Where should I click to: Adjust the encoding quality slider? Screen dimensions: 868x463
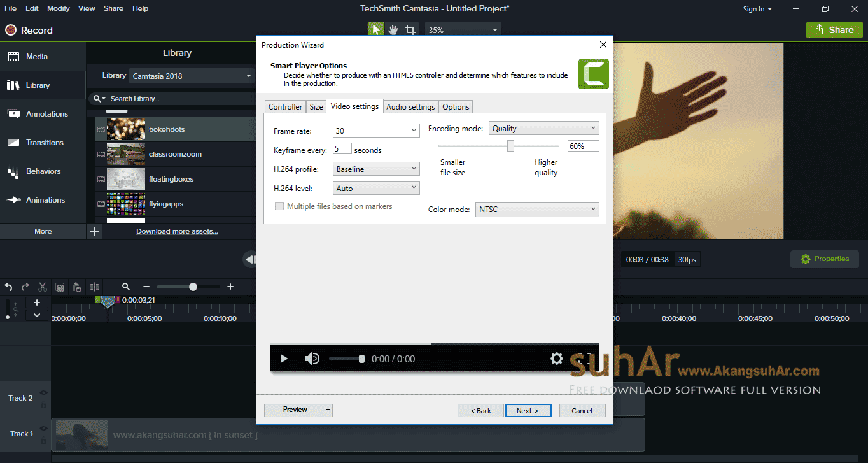[x=510, y=146]
